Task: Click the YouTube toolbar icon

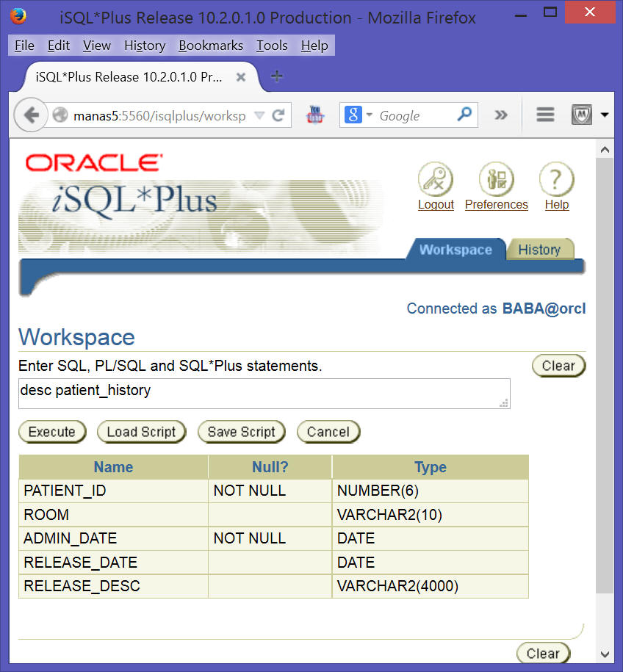Action: [x=314, y=115]
